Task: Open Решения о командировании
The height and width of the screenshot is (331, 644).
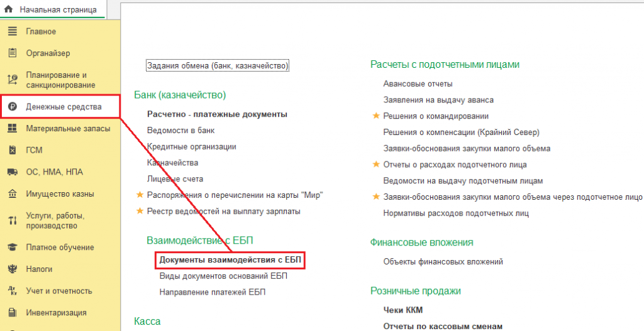Action: tap(436, 116)
